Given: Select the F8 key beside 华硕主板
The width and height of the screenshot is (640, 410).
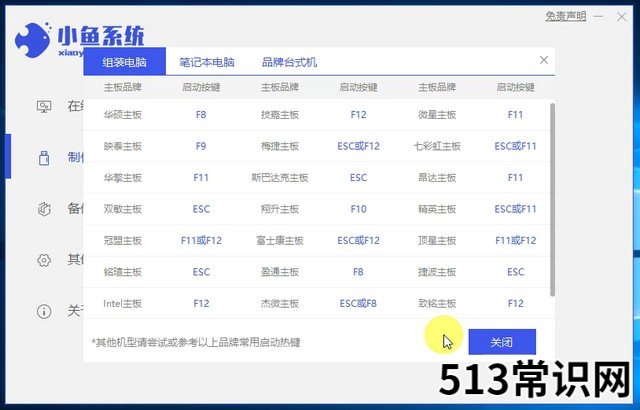Looking at the screenshot, I should 201,115.
